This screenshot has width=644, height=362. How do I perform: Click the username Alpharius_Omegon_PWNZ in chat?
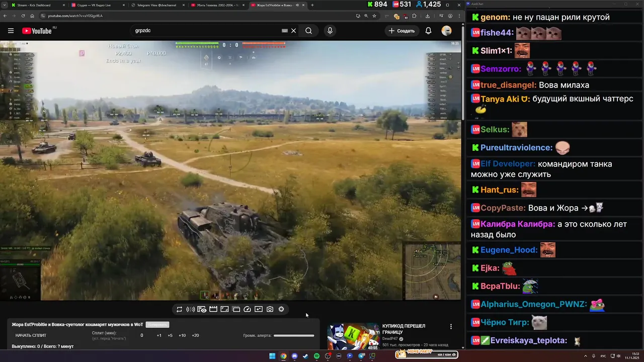(533, 304)
